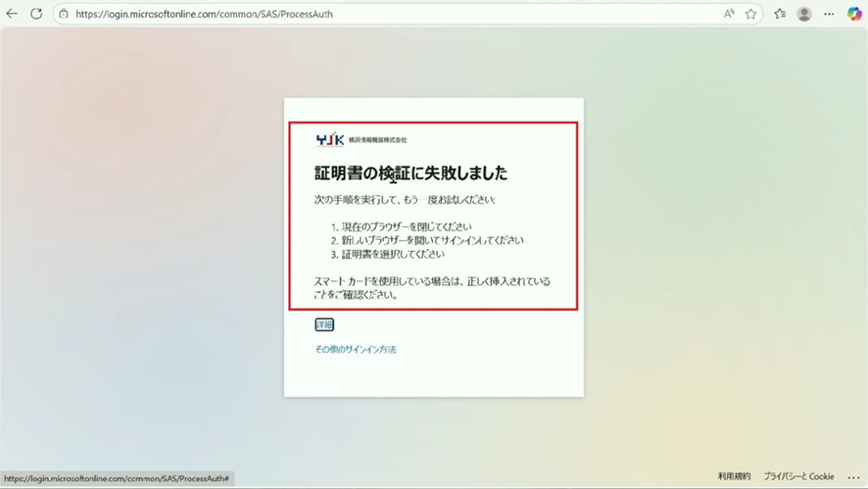Open the 利用規約 footer link

pos(734,476)
